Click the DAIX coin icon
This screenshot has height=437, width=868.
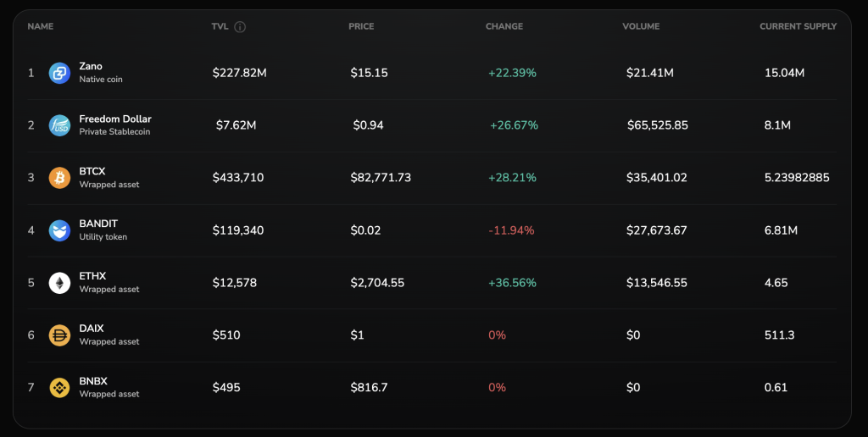[x=59, y=335]
